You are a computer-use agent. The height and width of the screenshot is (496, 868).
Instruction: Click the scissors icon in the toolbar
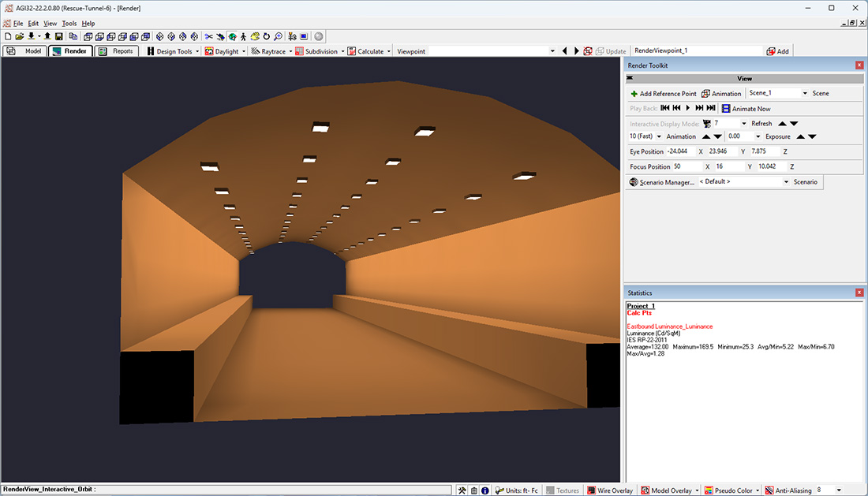[208, 36]
